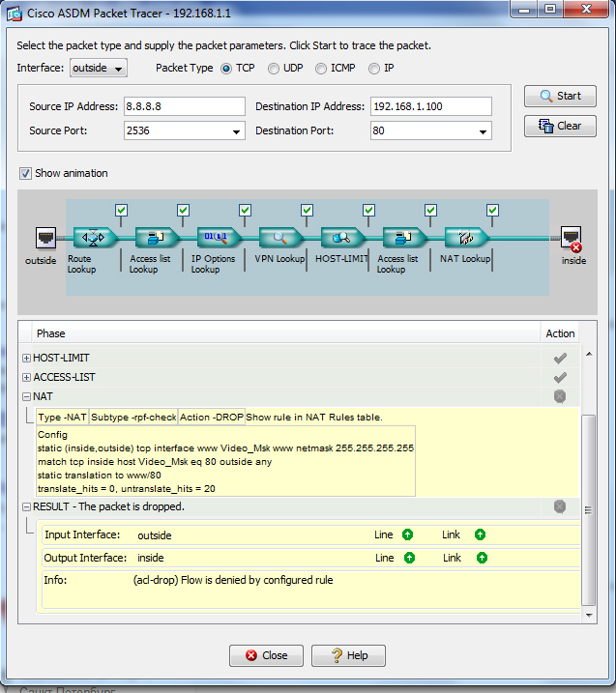The image size is (616, 693).
Task: Click the Route Lookup phase icon
Action: point(95,238)
